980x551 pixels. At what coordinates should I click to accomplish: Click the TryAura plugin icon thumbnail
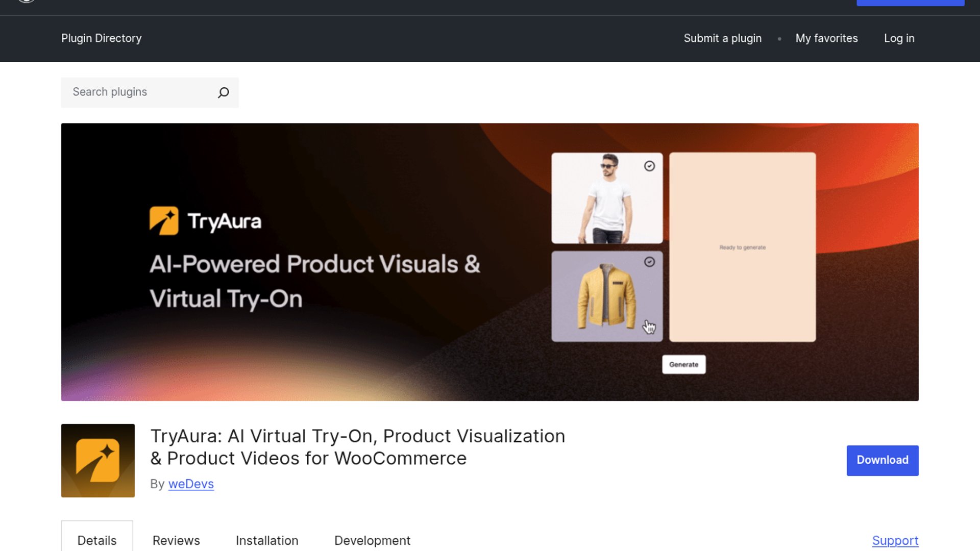98,460
